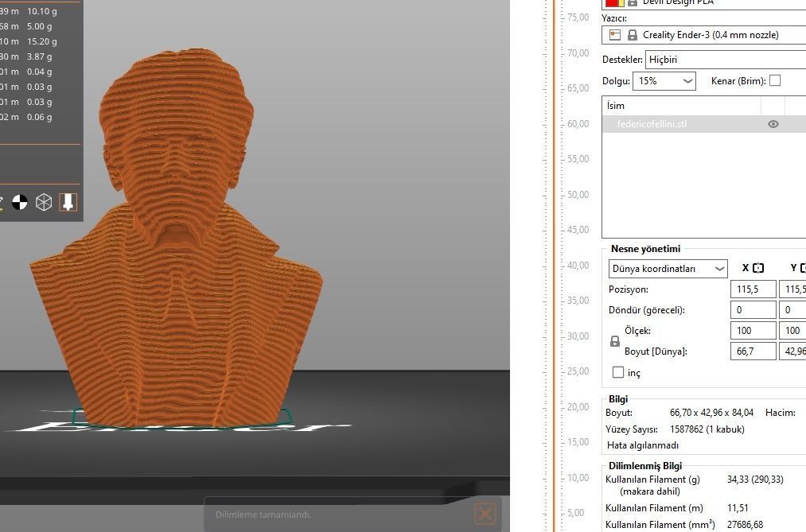Enable the inç units checkbox
The height and width of the screenshot is (532, 806).
pos(618,372)
